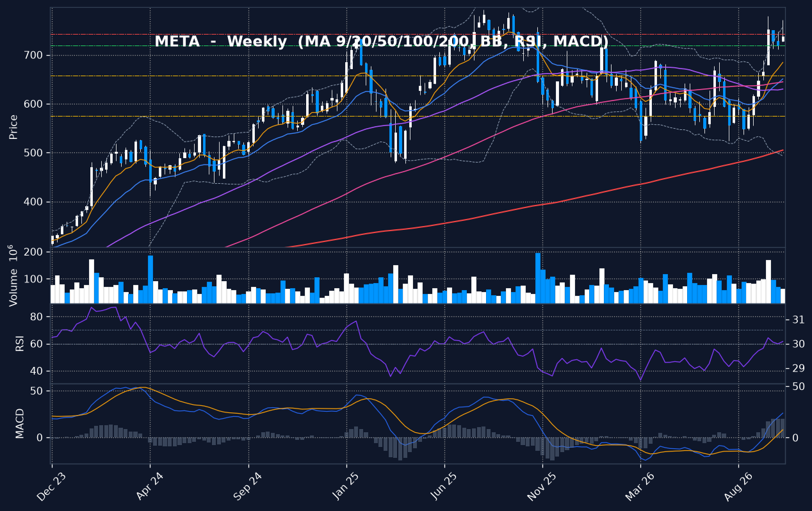Select the 100 volume tick label

click(35, 280)
